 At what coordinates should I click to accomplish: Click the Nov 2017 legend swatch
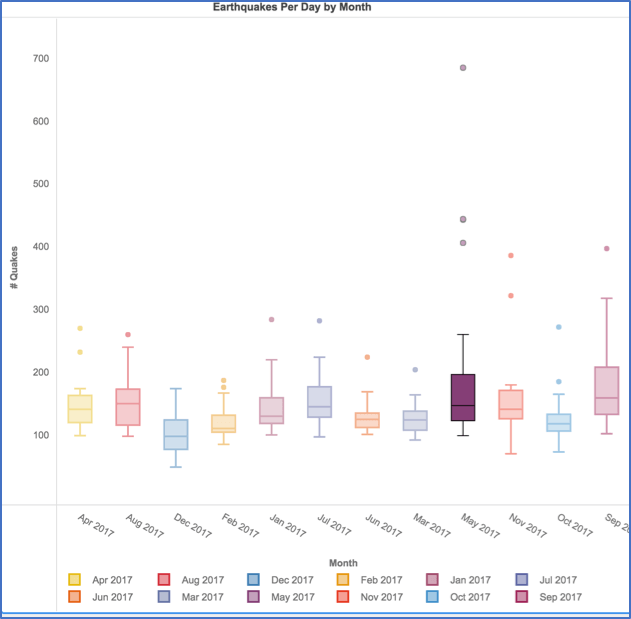pyautogui.click(x=343, y=597)
